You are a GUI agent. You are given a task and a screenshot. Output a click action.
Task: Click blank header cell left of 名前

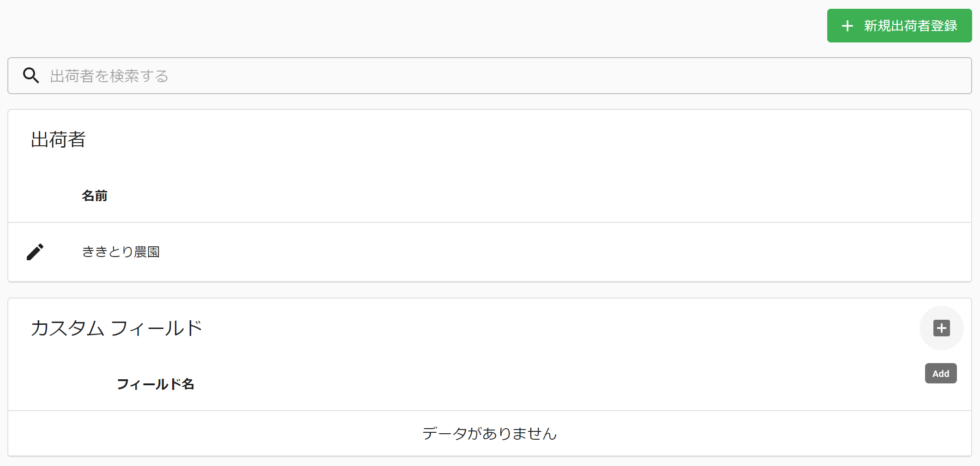pyautogui.click(x=42, y=196)
